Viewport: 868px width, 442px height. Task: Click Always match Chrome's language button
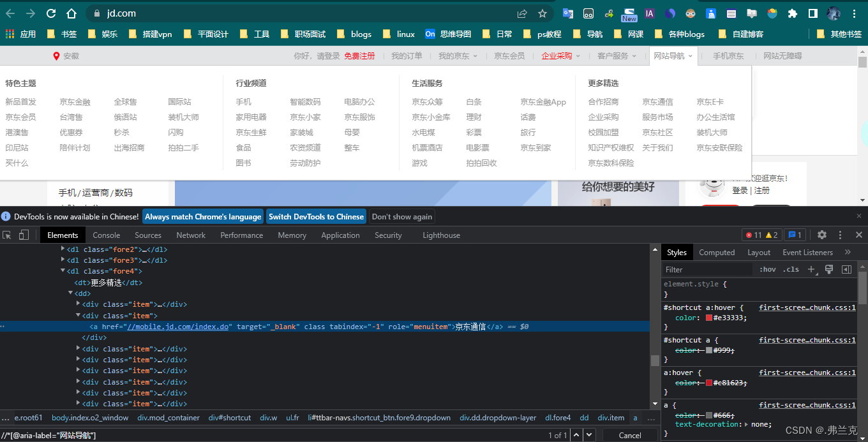[203, 217]
